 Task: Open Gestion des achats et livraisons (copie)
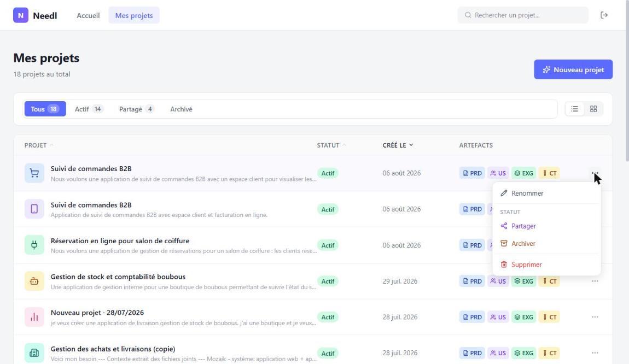point(113,349)
